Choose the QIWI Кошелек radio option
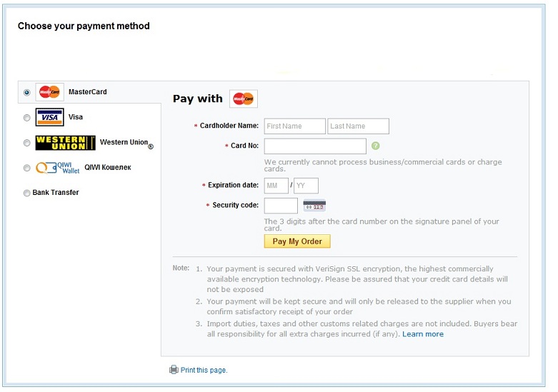Screen dimensions: 558x392 pos(27,169)
